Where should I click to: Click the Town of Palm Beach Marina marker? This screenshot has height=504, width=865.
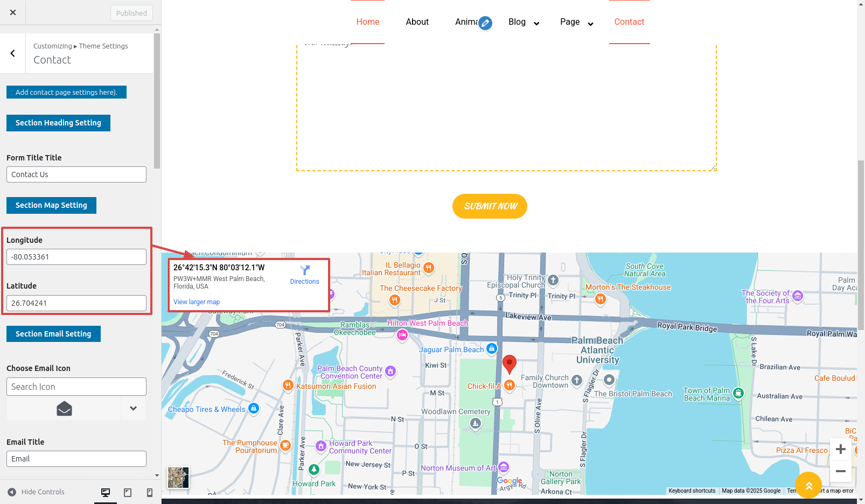738,394
